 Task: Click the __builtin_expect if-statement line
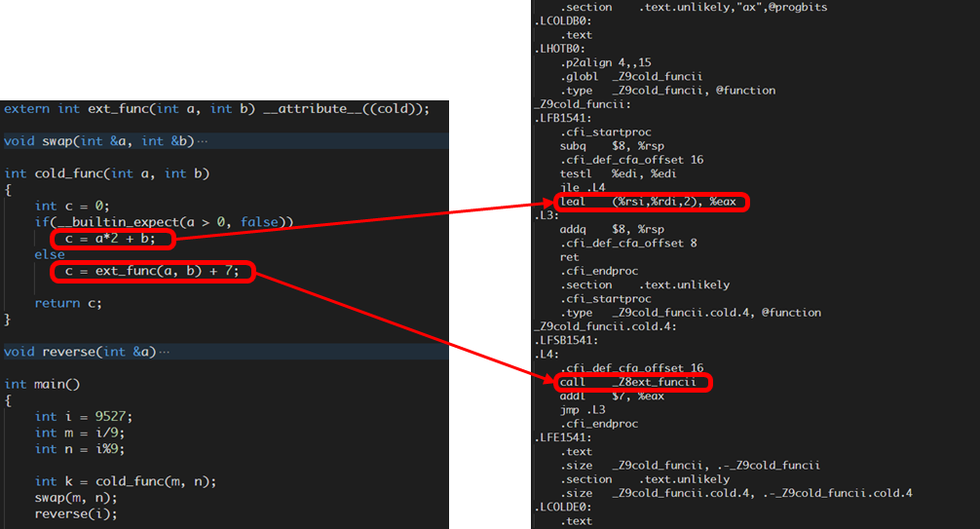tap(164, 222)
